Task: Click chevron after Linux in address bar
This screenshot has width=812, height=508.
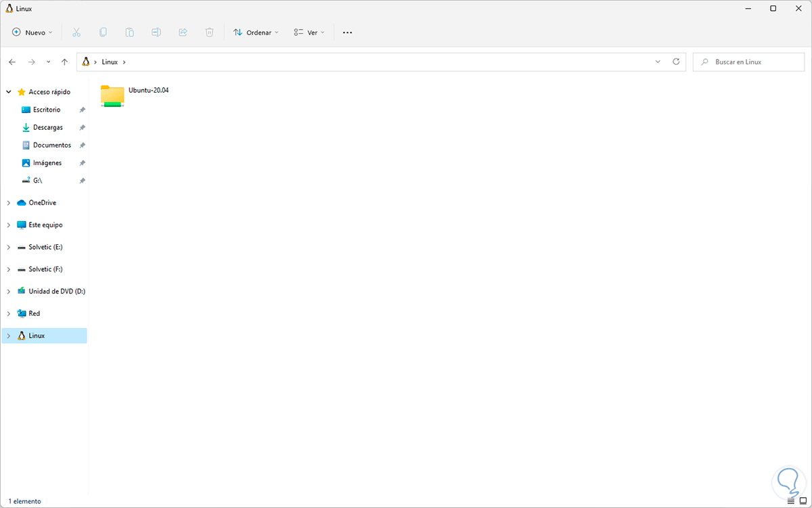Action: pyautogui.click(x=125, y=62)
